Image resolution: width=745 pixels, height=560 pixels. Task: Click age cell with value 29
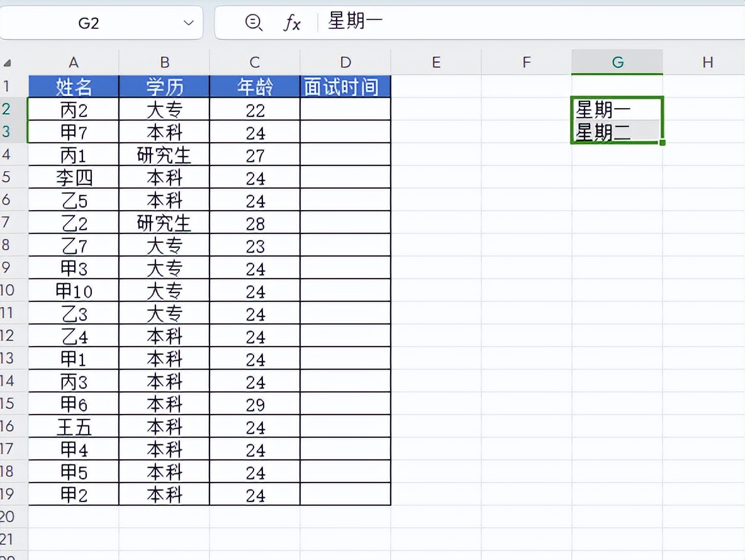pos(255,404)
